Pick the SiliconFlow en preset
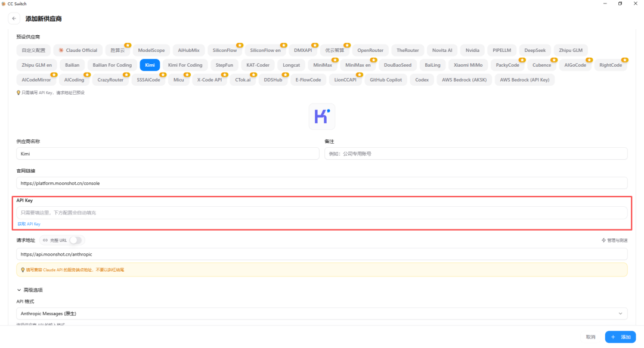Image resolution: width=644 pixels, height=348 pixels. pos(265,50)
